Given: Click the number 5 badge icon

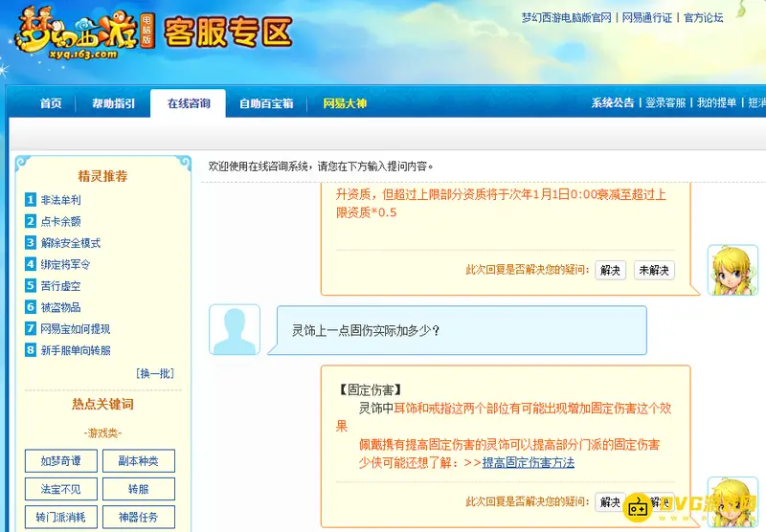Looking at the screenshot, I should 31,285.
